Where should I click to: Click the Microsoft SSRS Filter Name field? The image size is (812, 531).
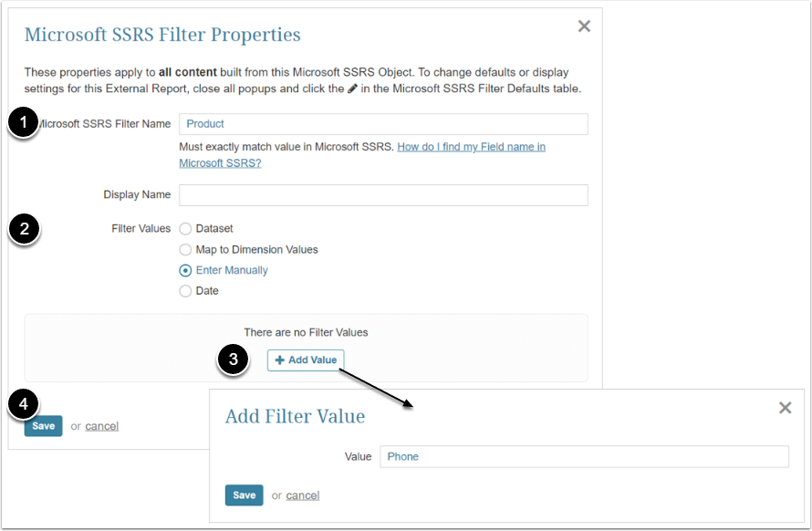point(383,124)
